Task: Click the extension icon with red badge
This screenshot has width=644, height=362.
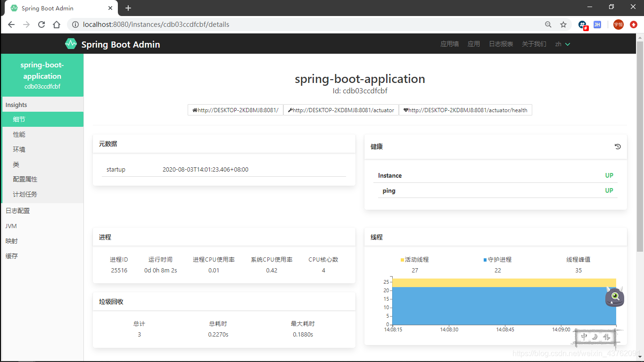Action: [x=583, y=25]
